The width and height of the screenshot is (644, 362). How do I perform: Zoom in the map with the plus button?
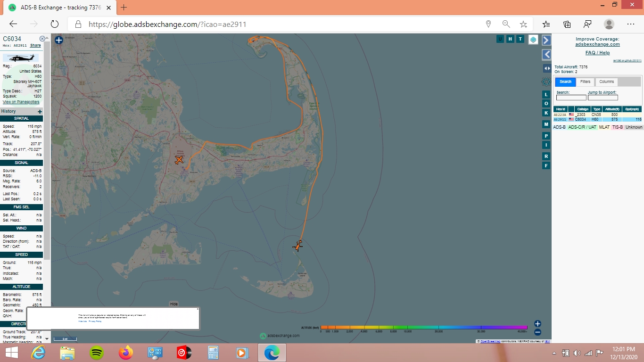pos(537,323)
